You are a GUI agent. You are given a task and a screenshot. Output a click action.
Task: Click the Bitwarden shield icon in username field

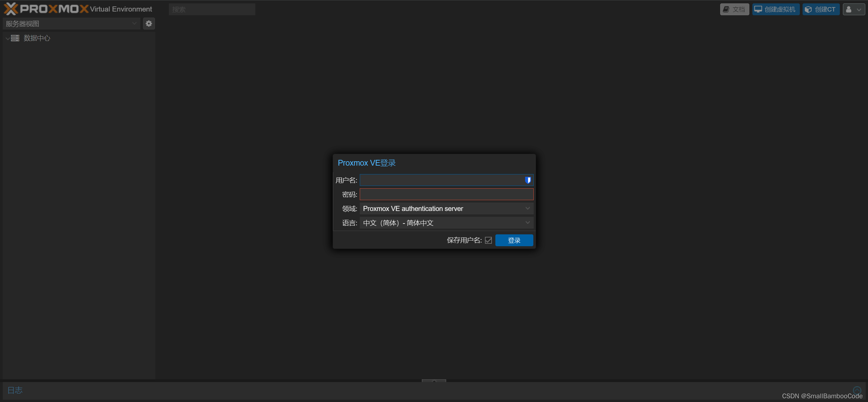[528, 180]
